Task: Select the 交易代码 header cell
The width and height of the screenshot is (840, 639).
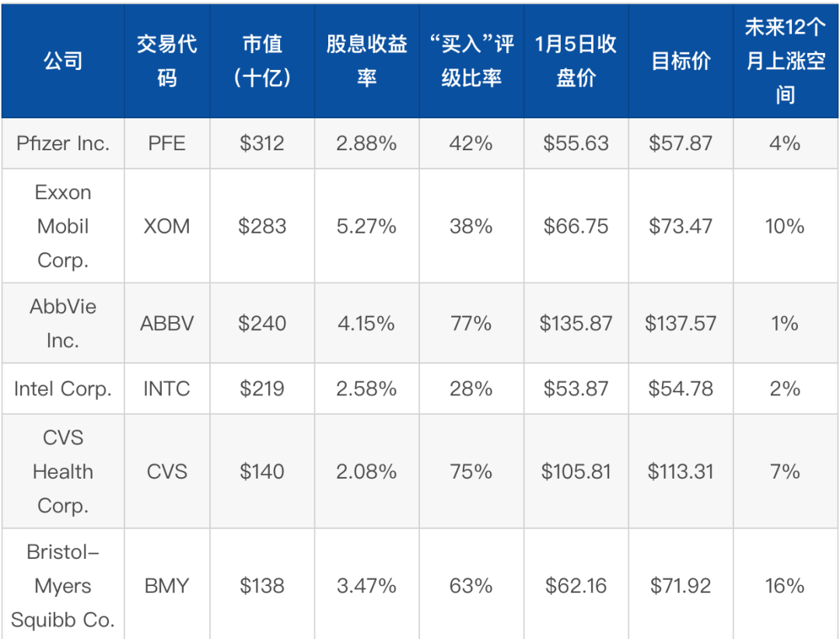Action: pyautogui.click(x=166, y=61)
